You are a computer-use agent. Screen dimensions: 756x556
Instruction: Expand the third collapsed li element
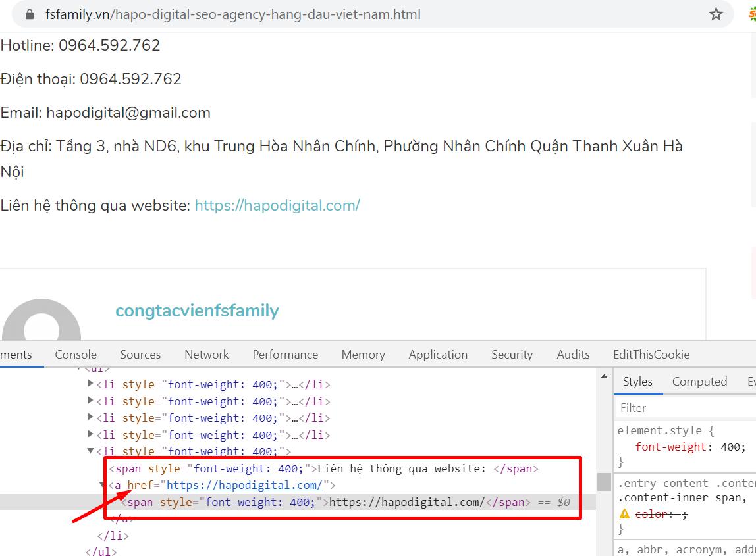(90, 417)
